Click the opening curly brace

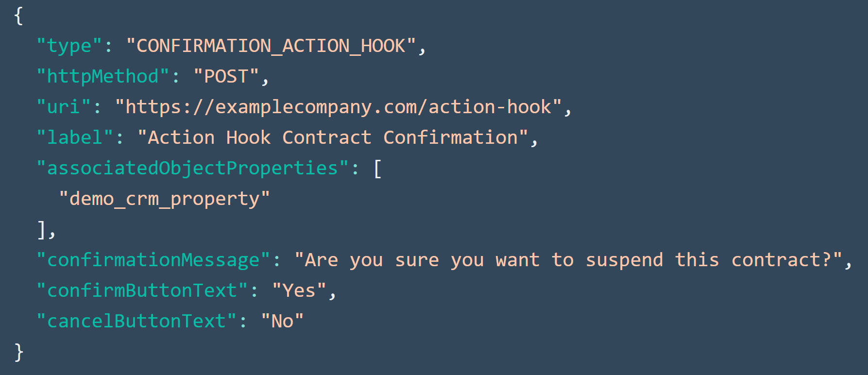click(18, 16)
